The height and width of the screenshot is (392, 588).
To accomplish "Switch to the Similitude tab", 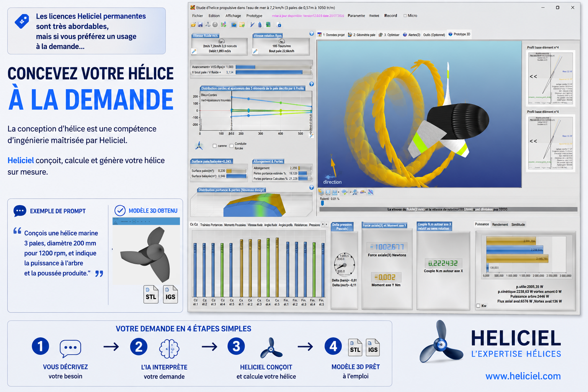I will (x=518, y=225).
